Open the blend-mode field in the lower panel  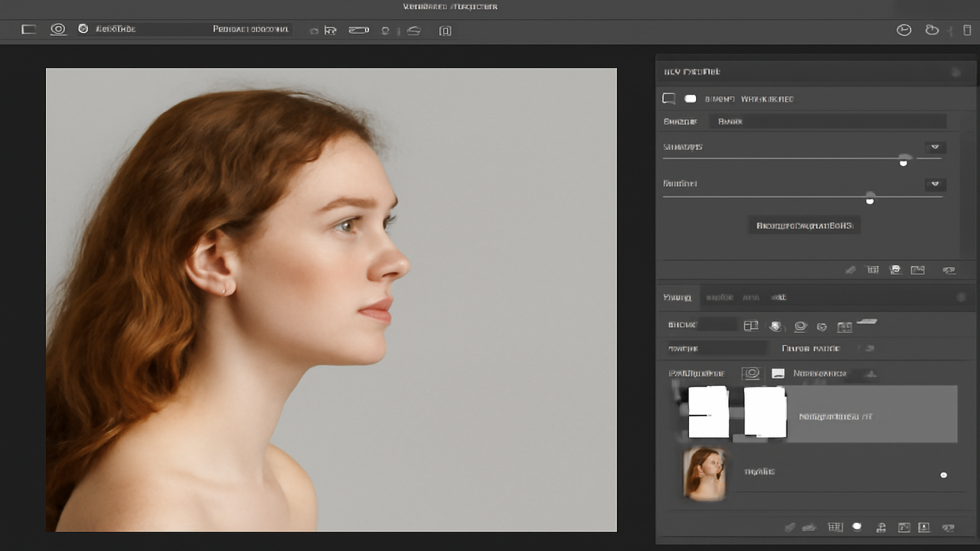coord(716,348)
